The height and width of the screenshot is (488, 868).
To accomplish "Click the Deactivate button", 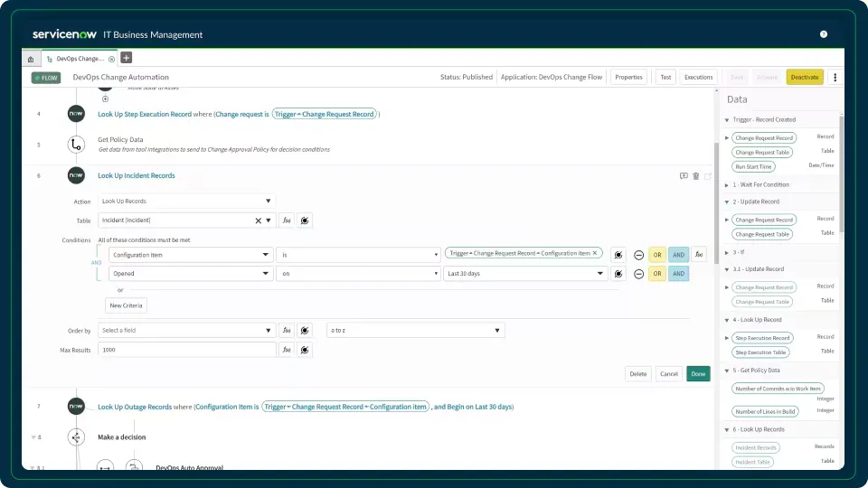I will coord(804,78).
